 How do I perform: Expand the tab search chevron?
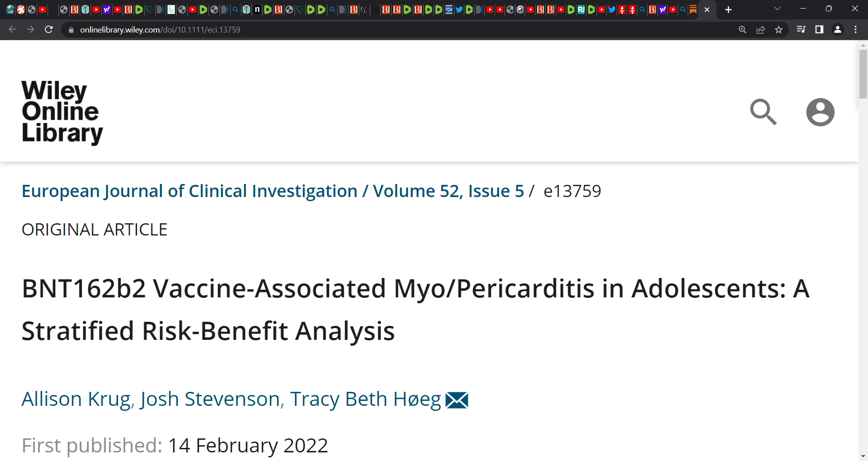777,9
